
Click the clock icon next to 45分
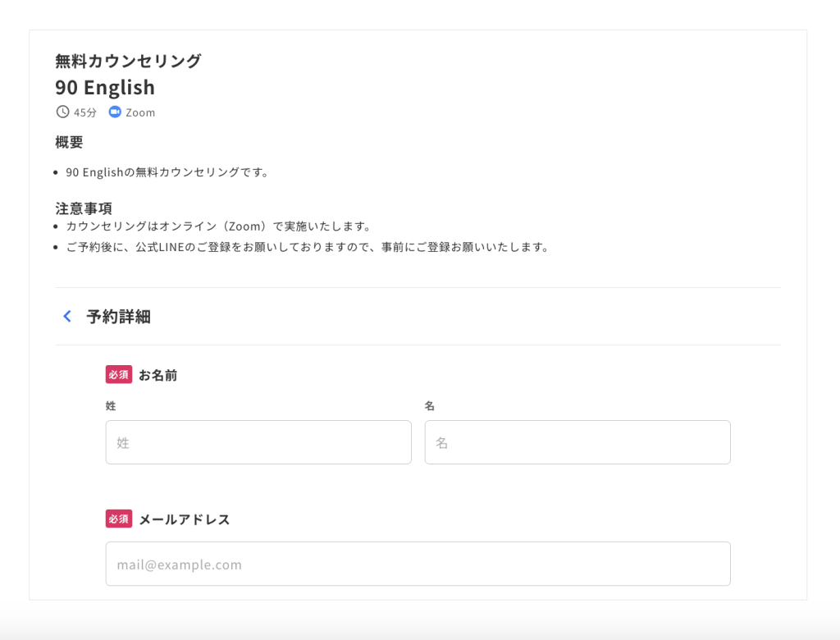(62, 112)
